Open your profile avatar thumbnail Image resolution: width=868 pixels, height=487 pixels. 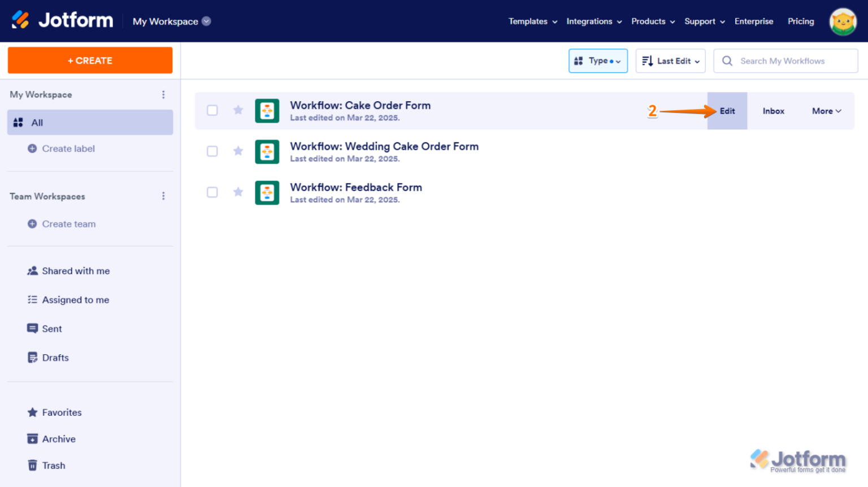pyautogui.click(x=843, y=21)
